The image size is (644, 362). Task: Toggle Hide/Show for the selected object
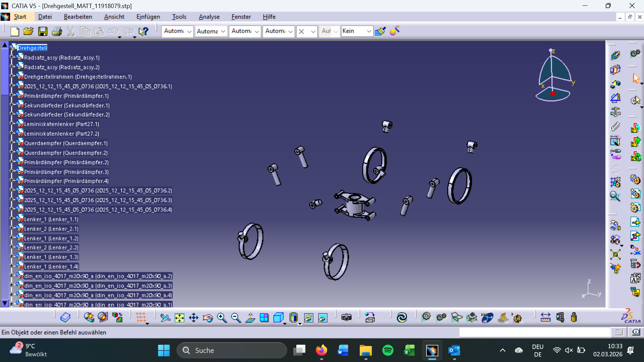point(308,318)
